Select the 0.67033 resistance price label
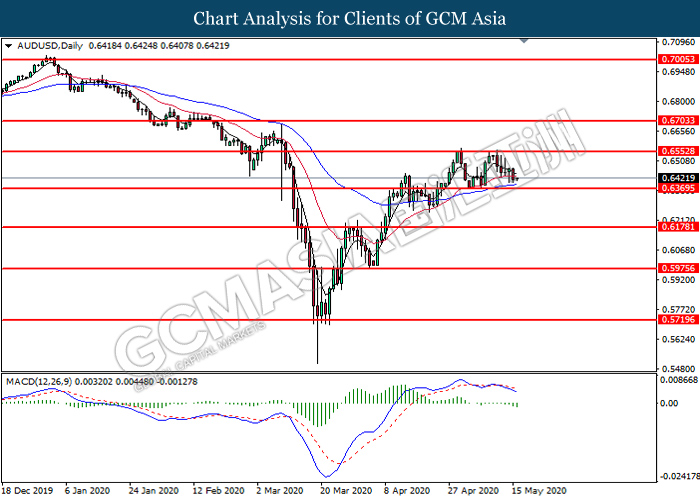This screenshot has height=500, width=700. click(678, 120)
